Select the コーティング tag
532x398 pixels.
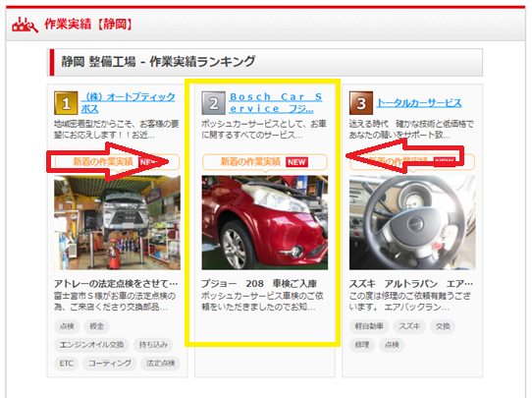point(110,363)
